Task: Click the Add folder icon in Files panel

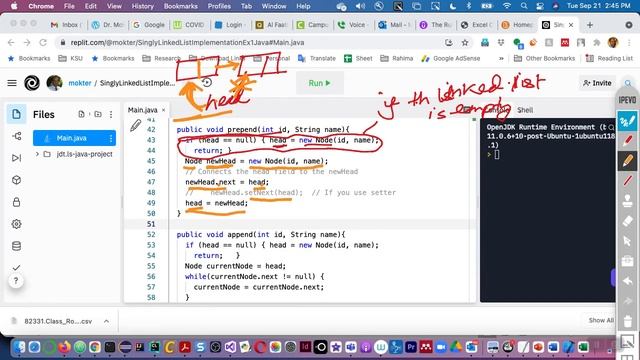Action: (98, 114)
